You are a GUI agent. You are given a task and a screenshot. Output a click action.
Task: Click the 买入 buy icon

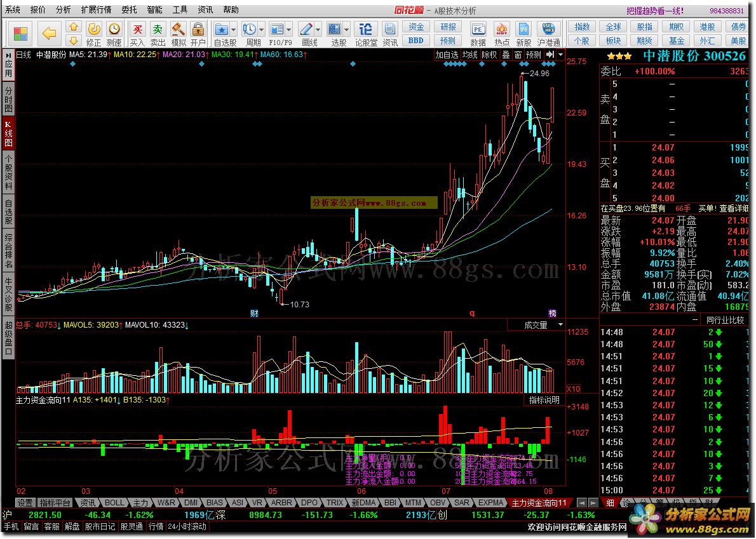[x=137, y=29]
